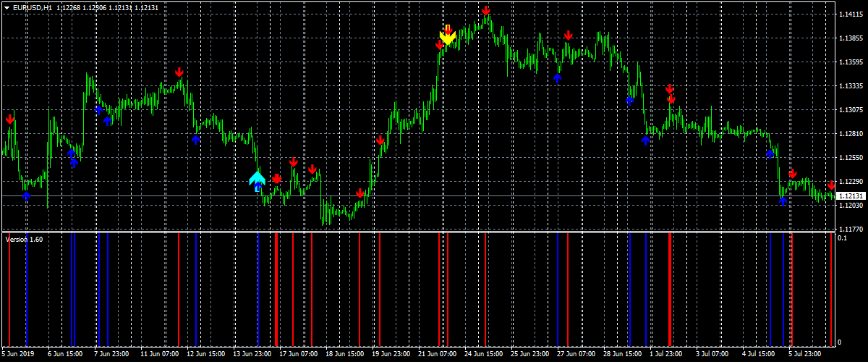Click the 1 Jul 23:00 time label
This screenshot has width=868, height=362.
coord(668,354)
